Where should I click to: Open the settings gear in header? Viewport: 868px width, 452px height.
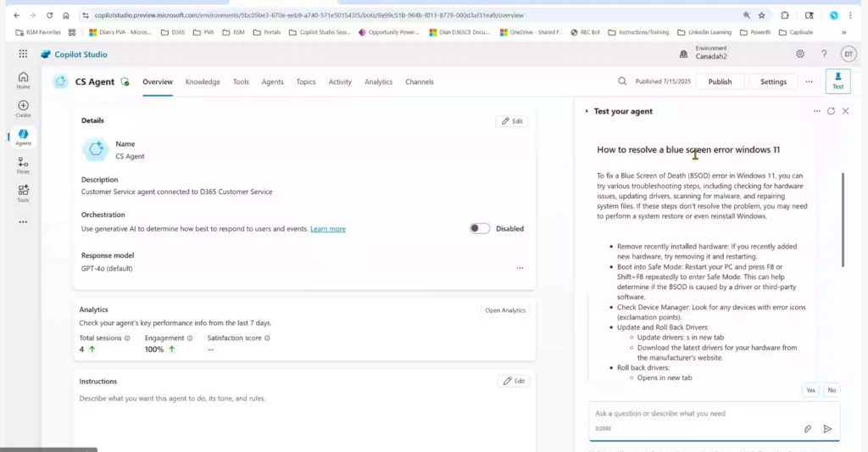pyautogui.click(x=800, y=53)
